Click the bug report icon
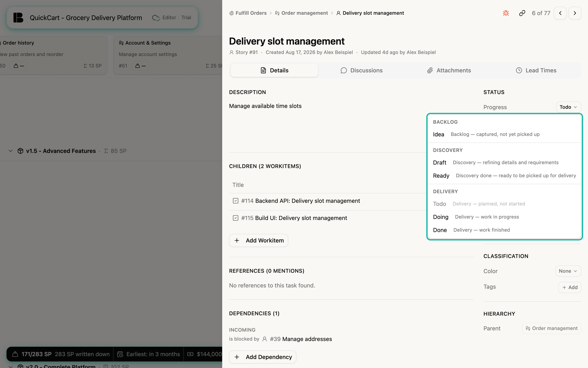Screen dimensions: 588x368 (506, 13)
